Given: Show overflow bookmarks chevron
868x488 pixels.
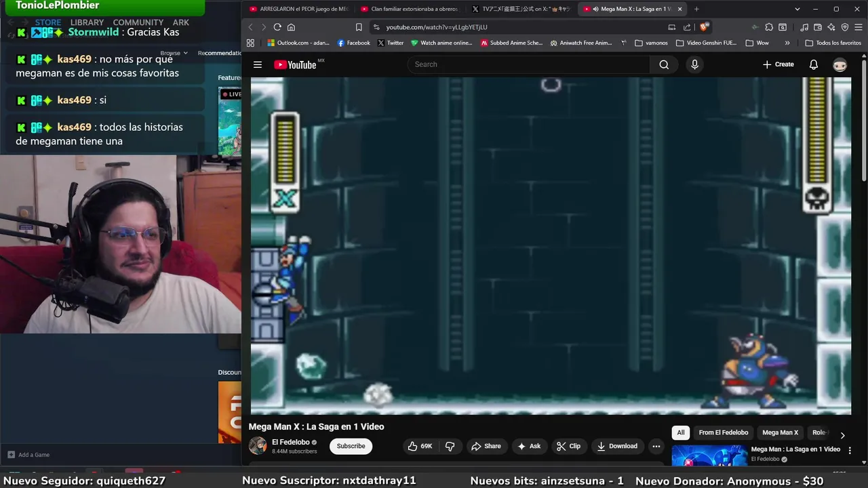Looking at the screenshot, I should (x=787, y=43).
